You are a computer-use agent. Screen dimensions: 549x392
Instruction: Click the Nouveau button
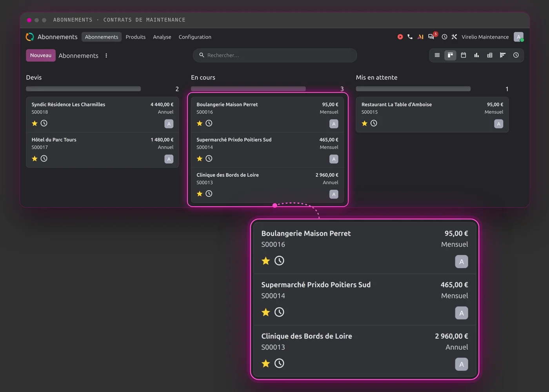coord(41,55)
